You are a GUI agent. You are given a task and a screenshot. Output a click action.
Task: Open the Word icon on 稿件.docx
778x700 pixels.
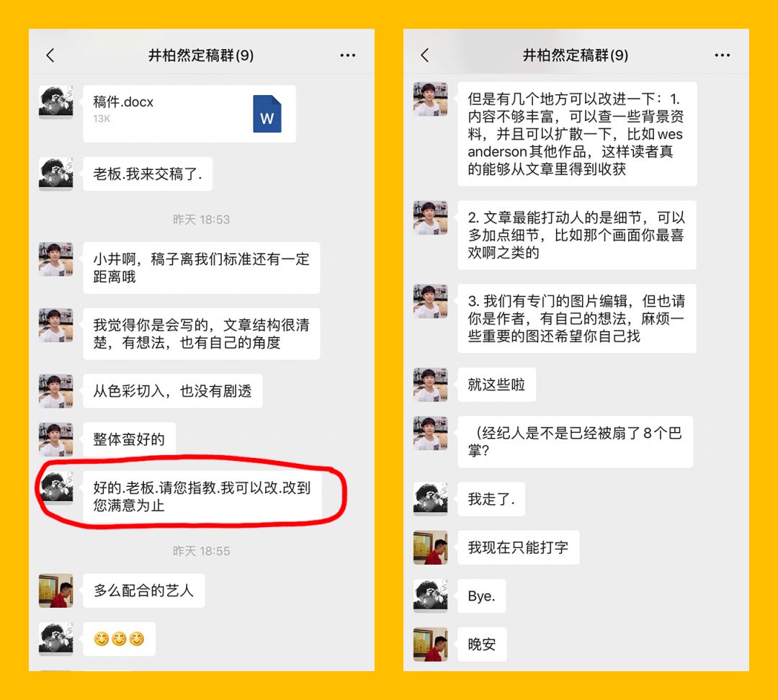click(x=267, y=114)
